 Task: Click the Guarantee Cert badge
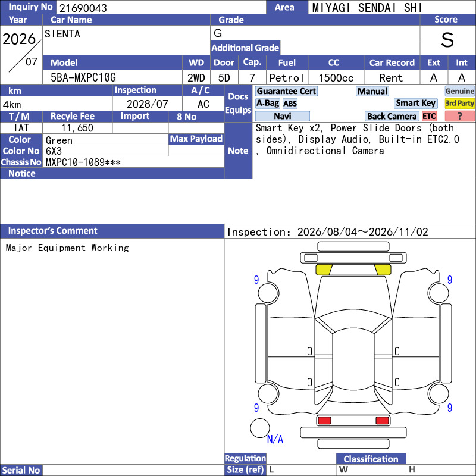286,91
